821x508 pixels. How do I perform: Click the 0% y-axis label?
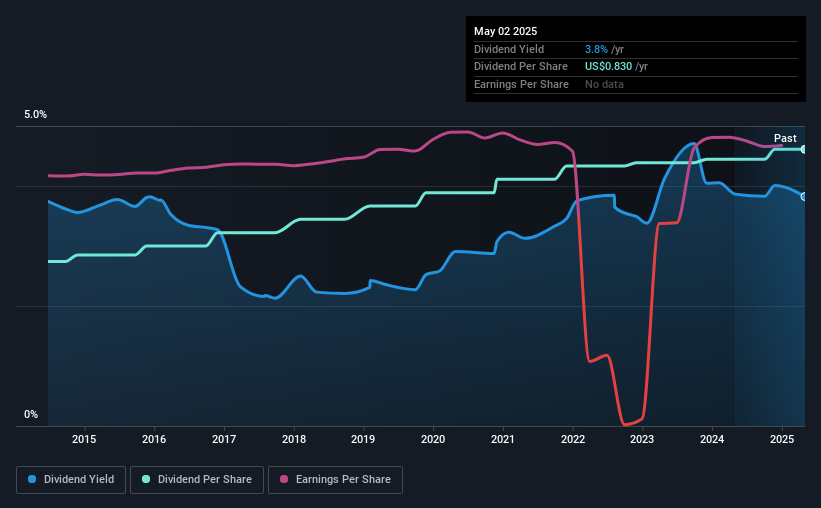coord(31,414)
